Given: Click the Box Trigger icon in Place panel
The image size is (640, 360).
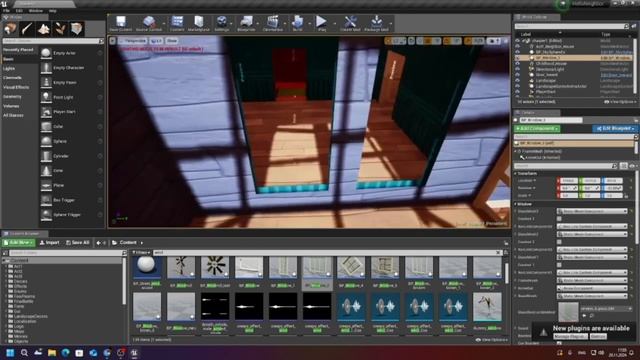Looking at the screenshot, I should 46,200.
